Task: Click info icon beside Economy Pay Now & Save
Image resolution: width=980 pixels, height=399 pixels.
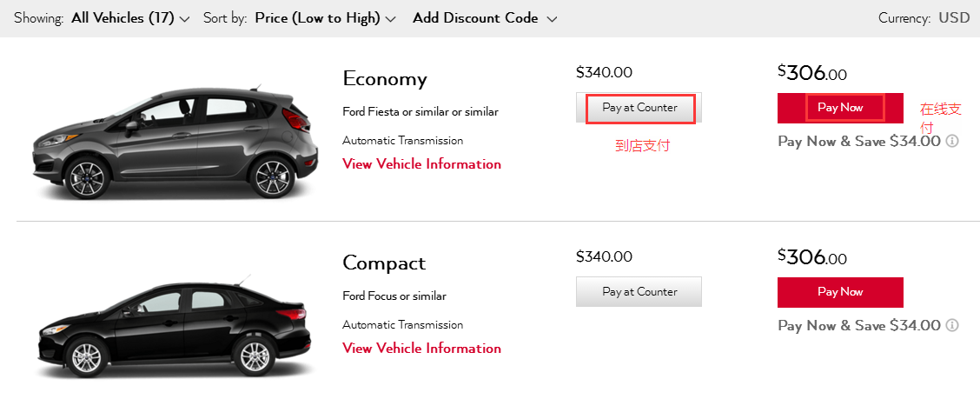Action: point(952,141)
